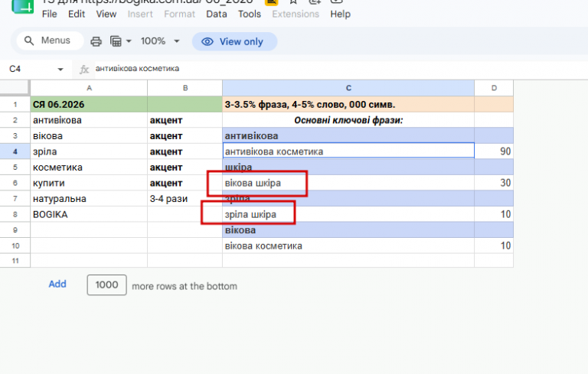Select column C header

point(348,88)
